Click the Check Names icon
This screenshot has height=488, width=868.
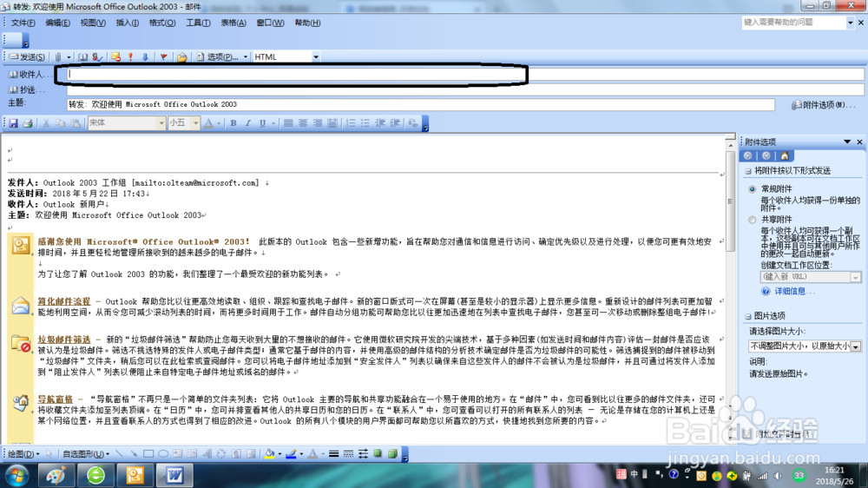(97, 57)
